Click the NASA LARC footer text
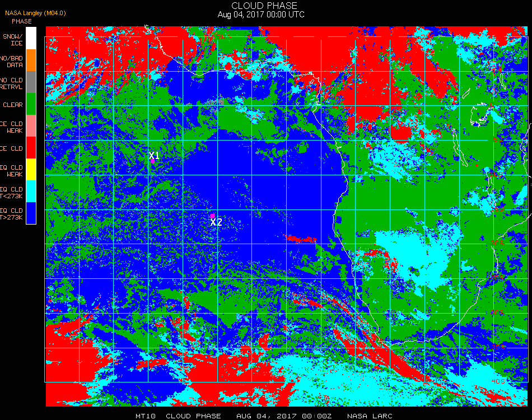 click(370, 416)
